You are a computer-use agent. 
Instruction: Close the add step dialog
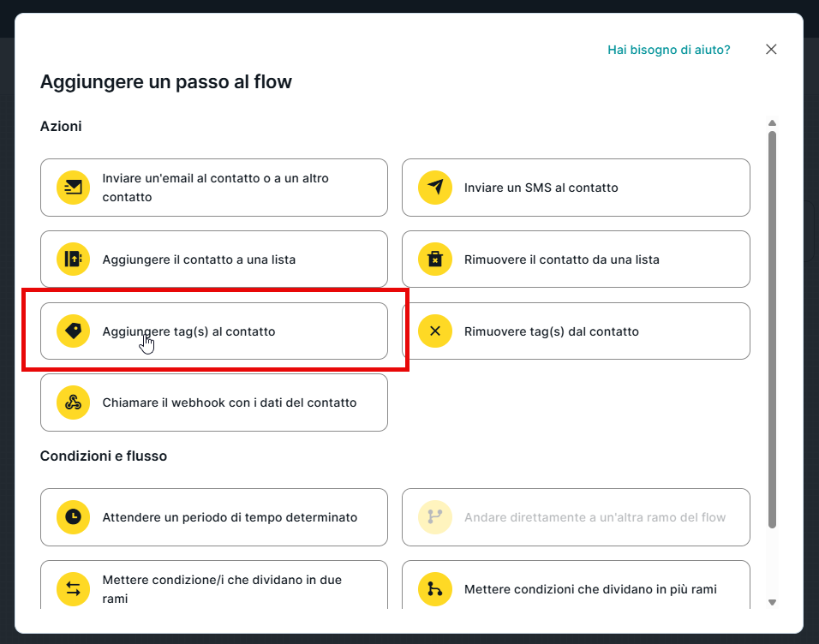click(771, 50)
